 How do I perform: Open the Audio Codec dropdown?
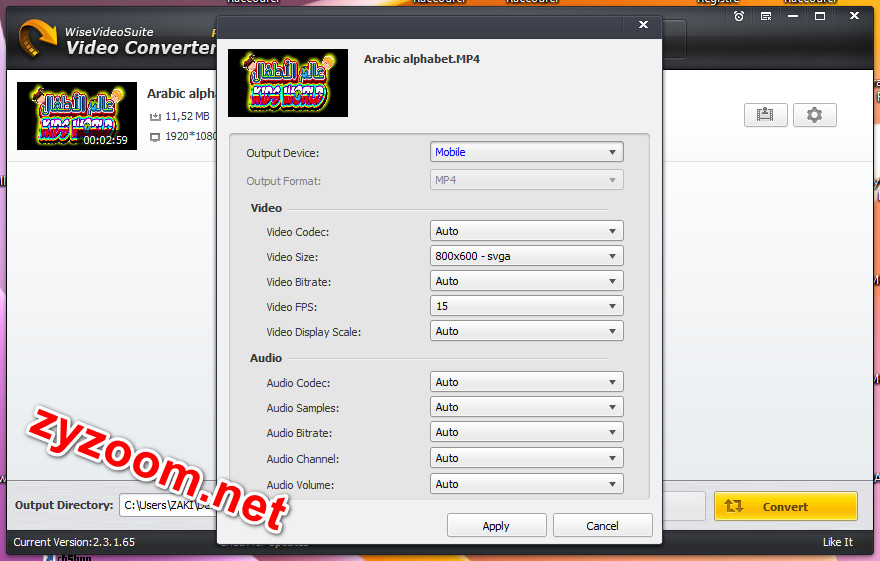coord(526,382)
